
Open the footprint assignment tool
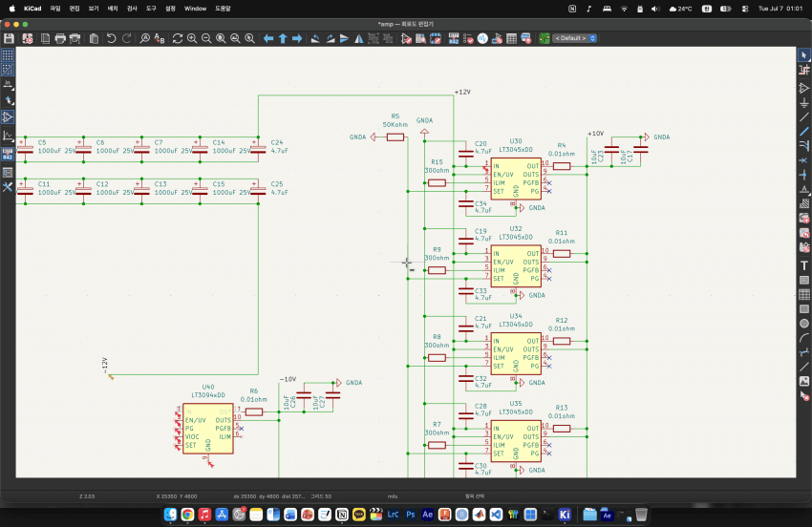coord(497,38)
